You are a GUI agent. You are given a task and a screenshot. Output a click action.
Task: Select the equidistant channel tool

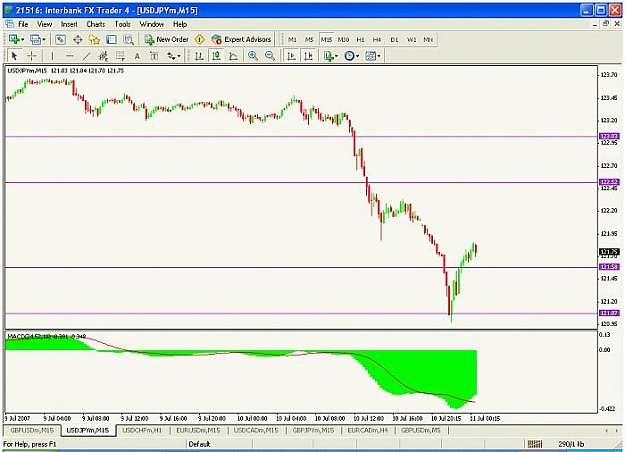click(103, 56)
